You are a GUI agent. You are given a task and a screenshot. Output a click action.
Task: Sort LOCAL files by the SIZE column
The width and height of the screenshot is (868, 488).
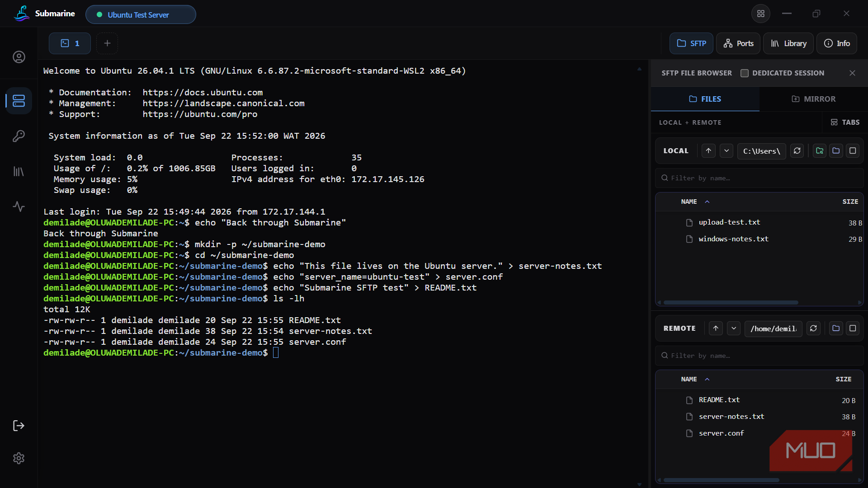850,202
